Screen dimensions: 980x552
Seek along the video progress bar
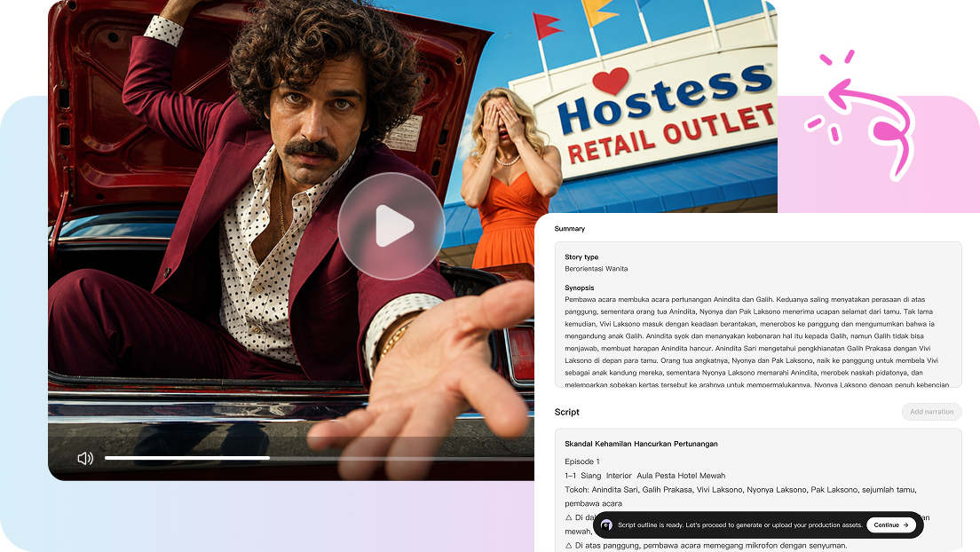point(319,458)
